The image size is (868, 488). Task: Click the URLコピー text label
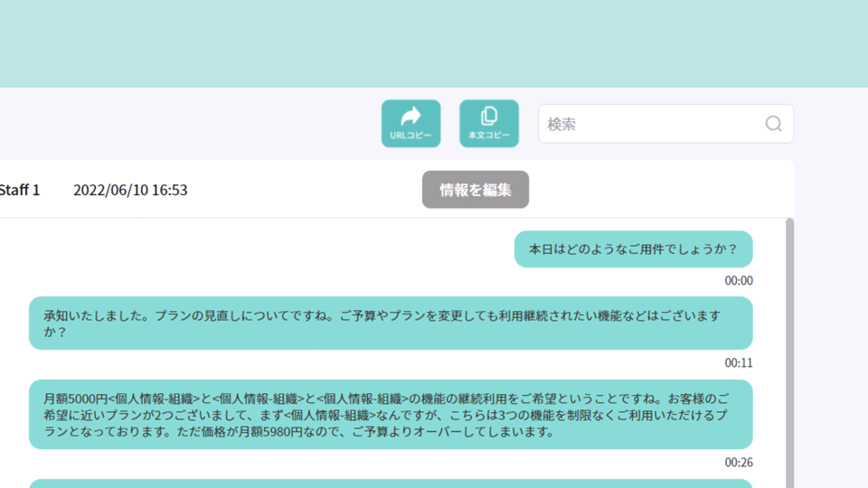(x=410, y=136)
